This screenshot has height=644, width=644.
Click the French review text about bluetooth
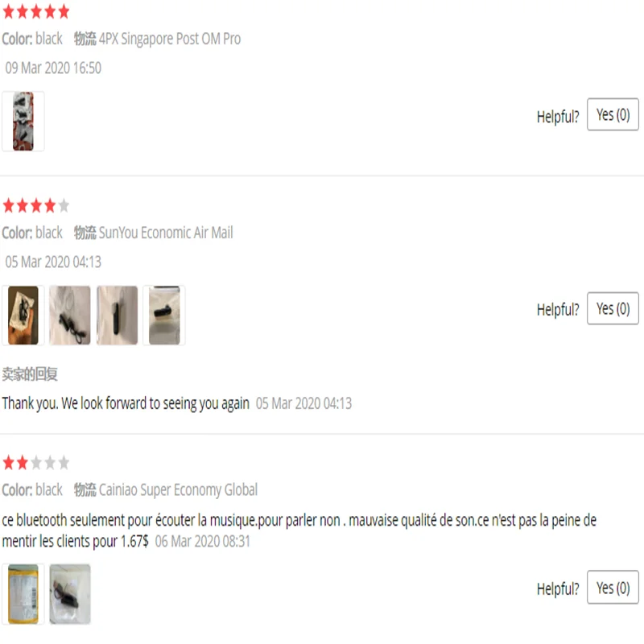299,530
